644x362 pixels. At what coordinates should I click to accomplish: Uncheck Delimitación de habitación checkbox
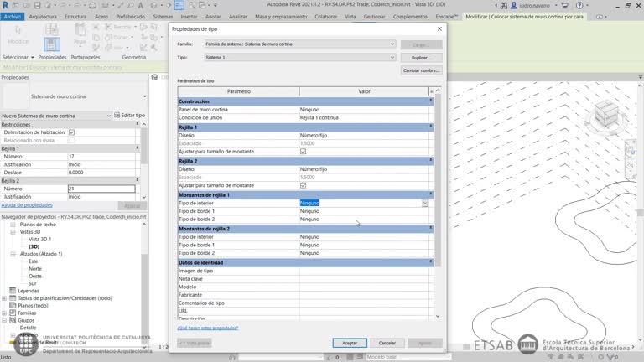point(71,132)
